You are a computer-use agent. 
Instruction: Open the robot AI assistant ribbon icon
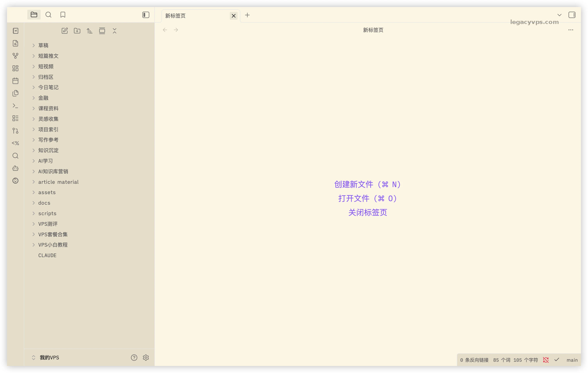coord(15,168)
